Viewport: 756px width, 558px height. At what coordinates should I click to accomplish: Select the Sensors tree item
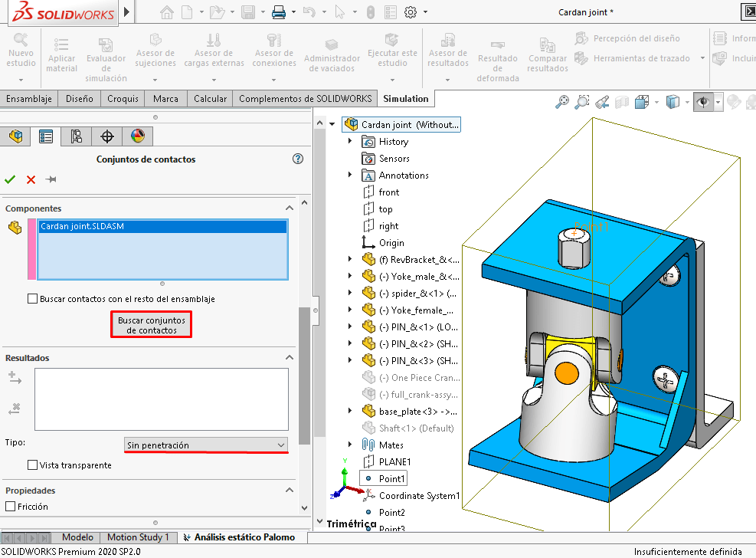[x=394, y=158]
